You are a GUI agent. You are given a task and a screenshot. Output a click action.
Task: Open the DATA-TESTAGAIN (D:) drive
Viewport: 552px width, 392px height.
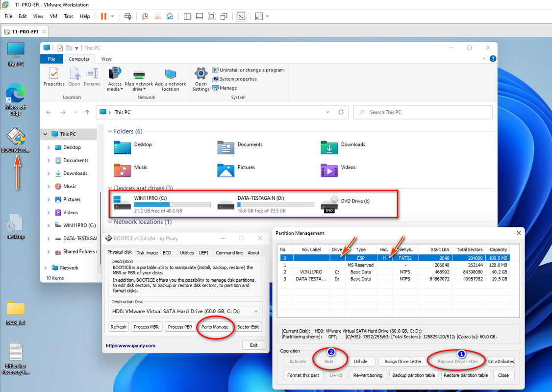pyautogui.click(x=265, y=204)
